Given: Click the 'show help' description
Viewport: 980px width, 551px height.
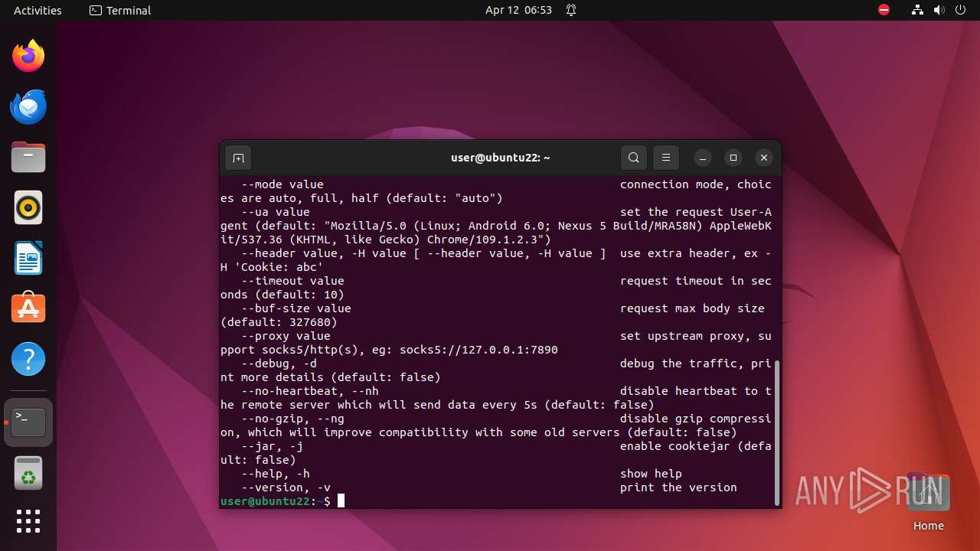Looking at the screenshot, I should click(x=651, y=474).
